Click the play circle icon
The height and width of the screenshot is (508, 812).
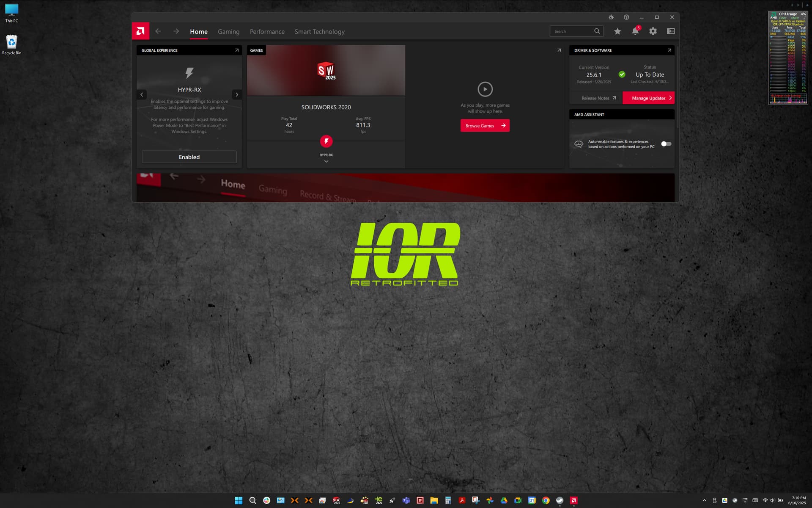pyautogui.click(x=485, y=89)
